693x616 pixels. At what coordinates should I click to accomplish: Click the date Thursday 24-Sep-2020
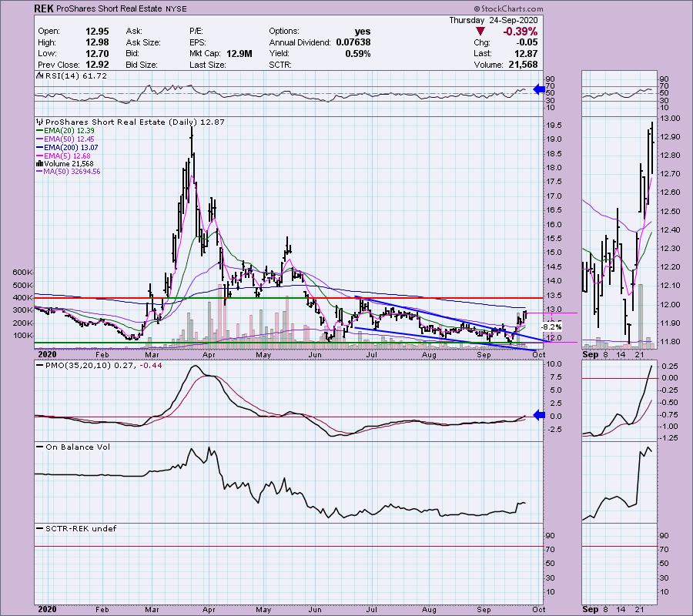point(494,20)
